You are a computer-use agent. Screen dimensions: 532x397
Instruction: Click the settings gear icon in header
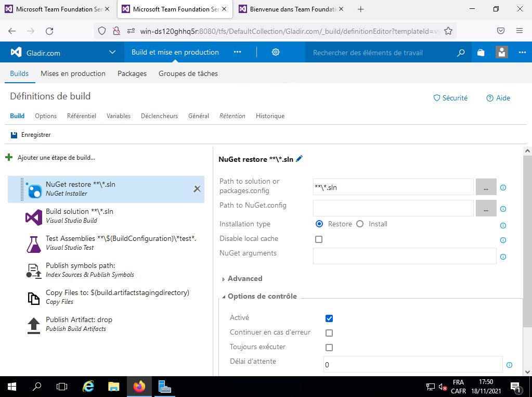click(276, 52)
